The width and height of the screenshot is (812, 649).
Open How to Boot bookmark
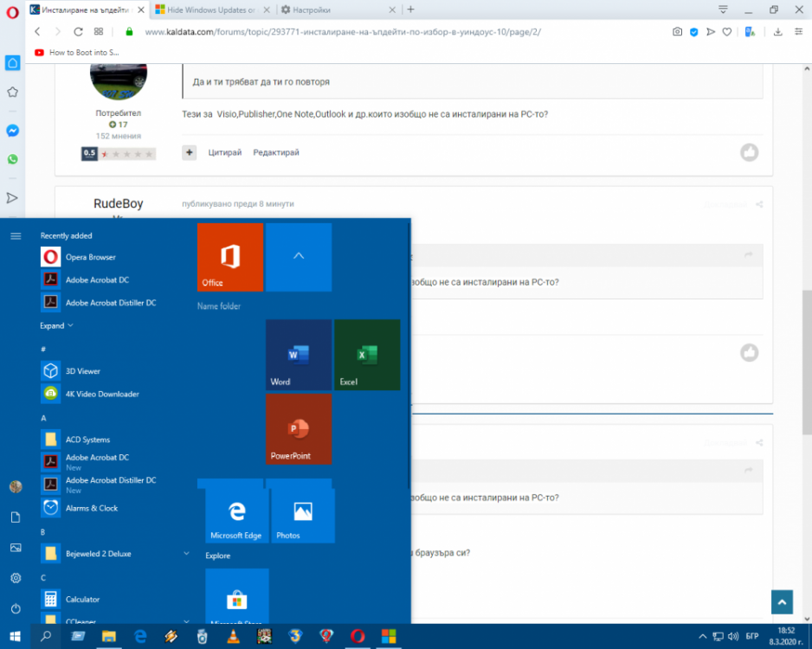coord(77,52)
